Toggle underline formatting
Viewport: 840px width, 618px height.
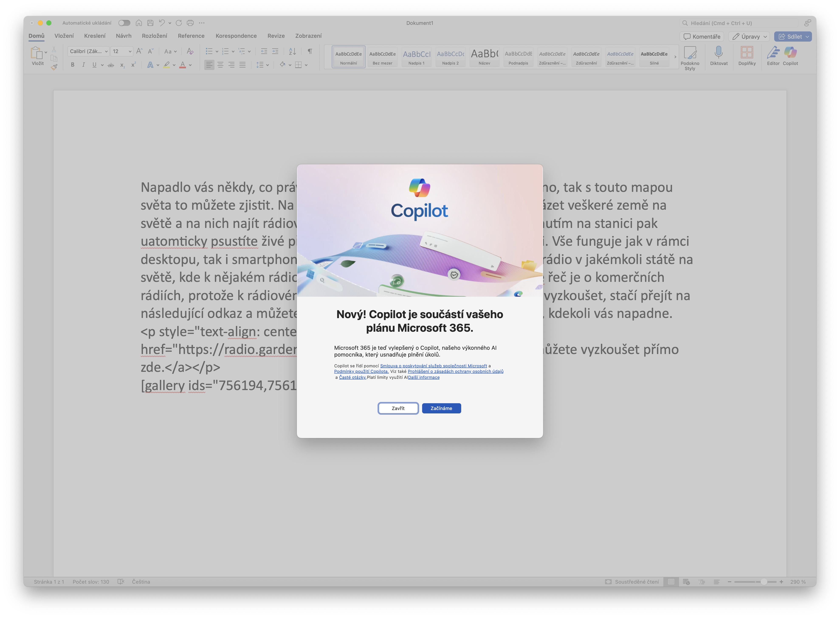click(94, 65)
